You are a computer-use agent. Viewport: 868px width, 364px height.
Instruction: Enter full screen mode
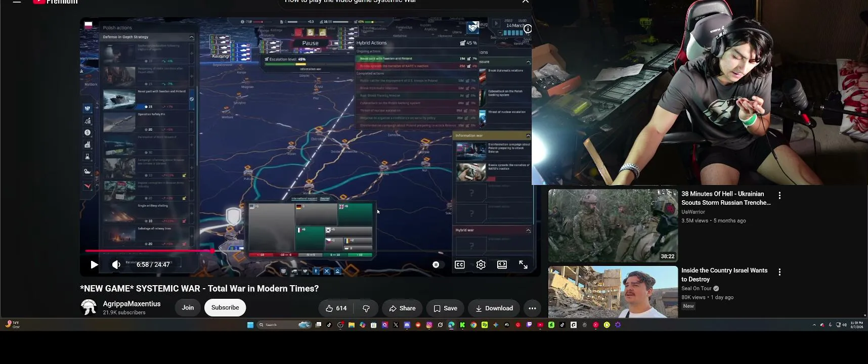click(x=524, y=264)
